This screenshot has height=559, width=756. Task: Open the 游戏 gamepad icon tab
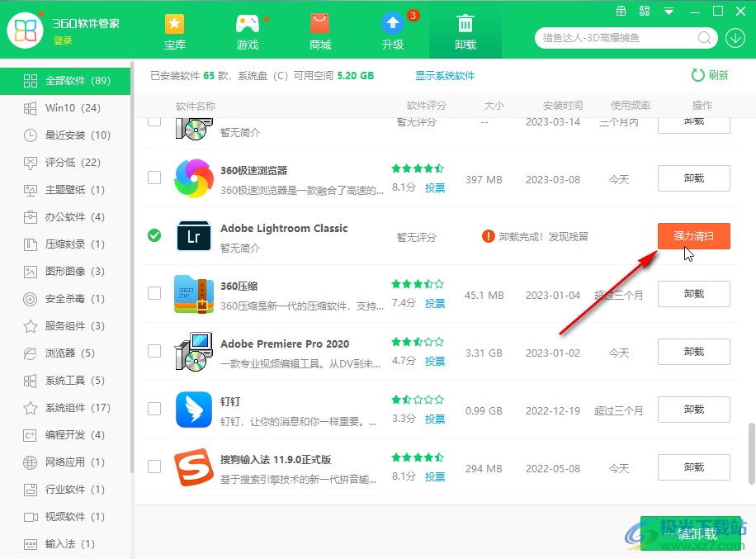click(248, 32)
